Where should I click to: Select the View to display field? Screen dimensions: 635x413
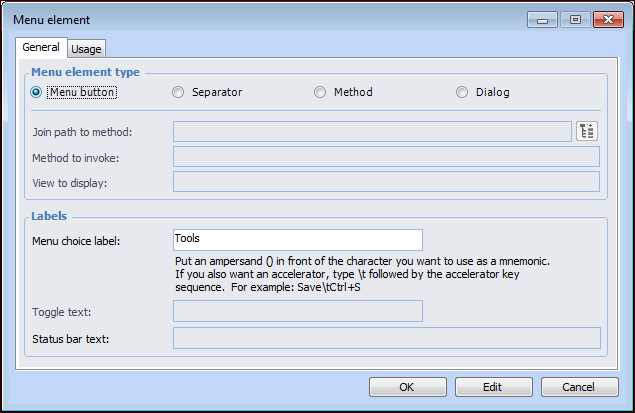(386, 181)
